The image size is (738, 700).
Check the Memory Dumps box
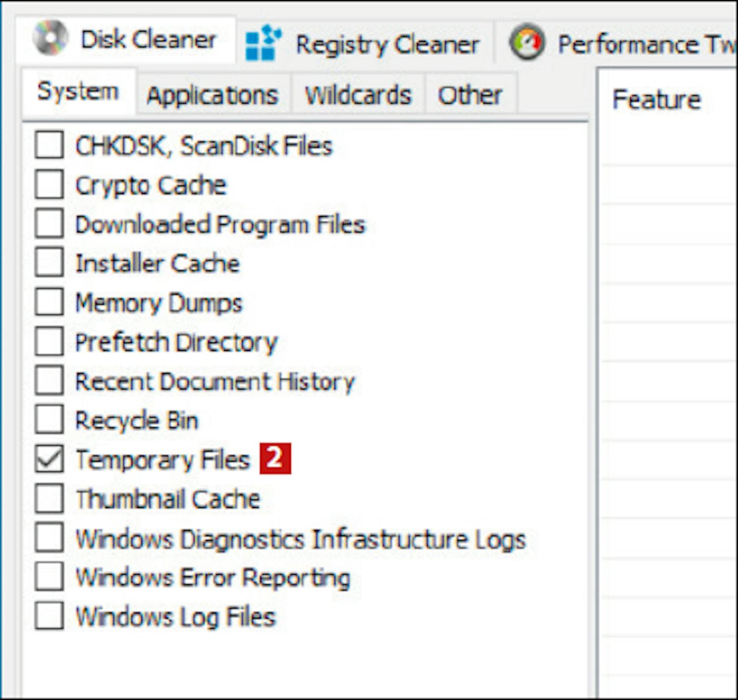tap(49, 302)
